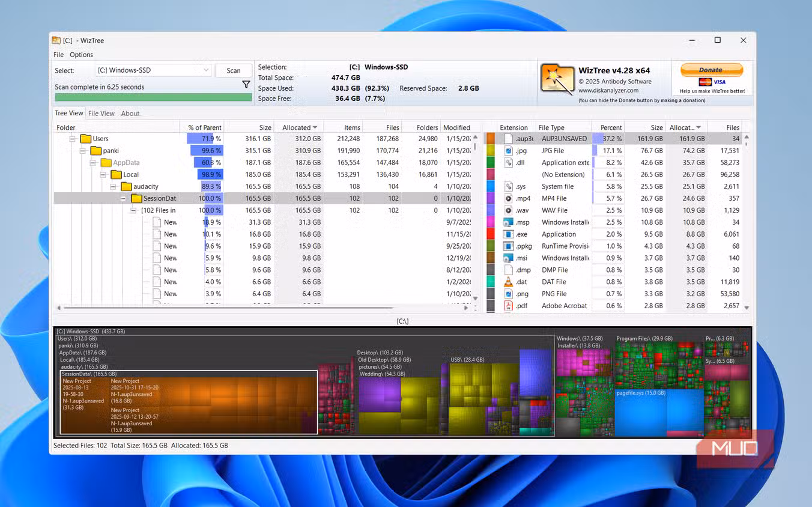Click the filter funnel icon

[246, 85]
